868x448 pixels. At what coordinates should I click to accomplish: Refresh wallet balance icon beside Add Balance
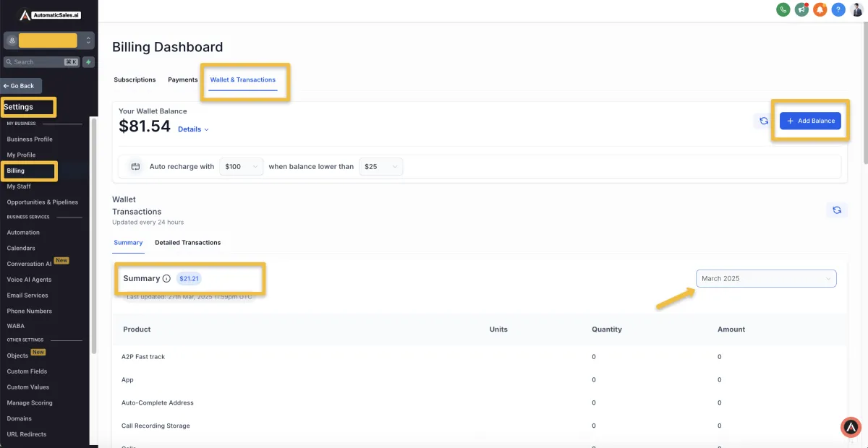point(764,121)
